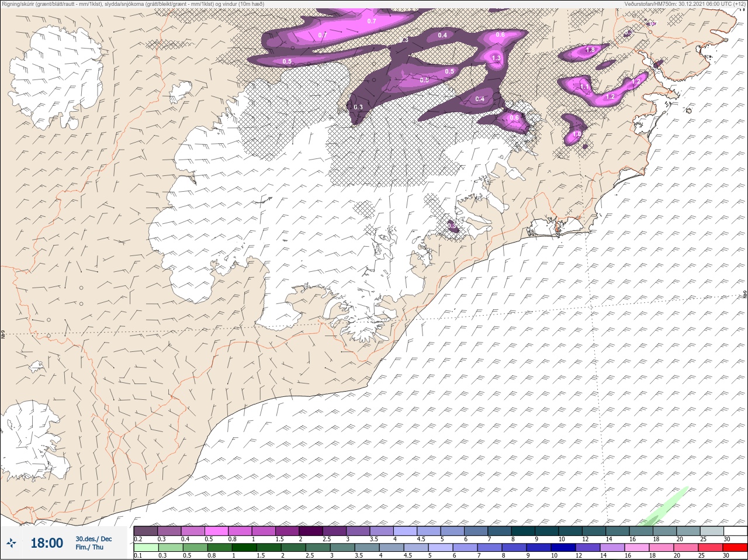Click the 1.0 precipitation value on map
Viewport: 748px width, 560px height.
point(577,134)
